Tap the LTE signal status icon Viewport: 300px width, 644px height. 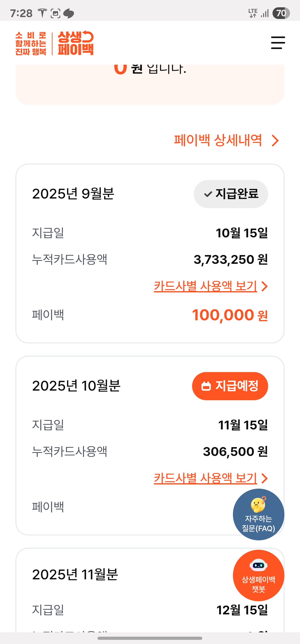[x=253, y=13]
